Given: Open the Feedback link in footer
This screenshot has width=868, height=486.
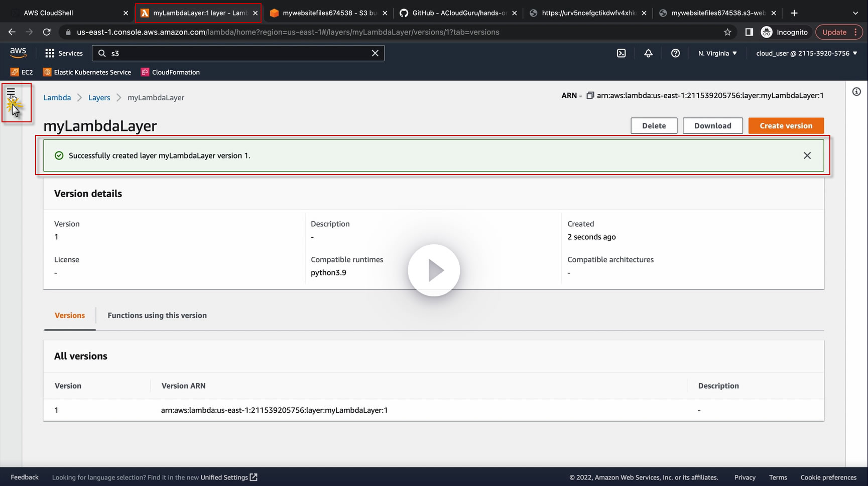Looking at the screenshot, I should point(25,477).
